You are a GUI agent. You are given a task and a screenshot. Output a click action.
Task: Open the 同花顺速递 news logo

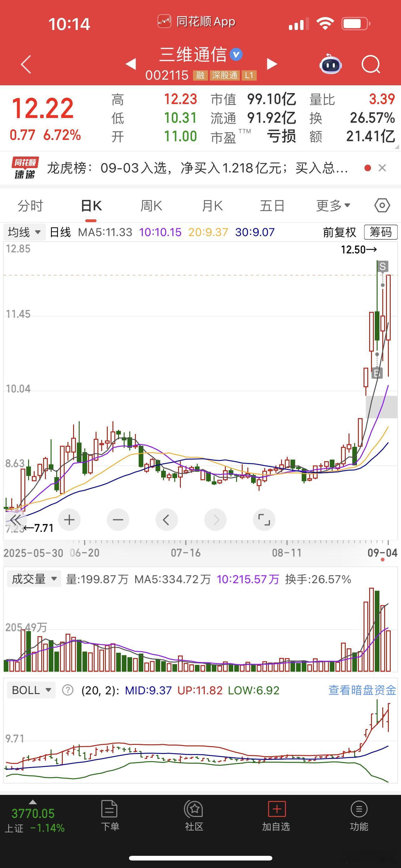click(25, 167)
